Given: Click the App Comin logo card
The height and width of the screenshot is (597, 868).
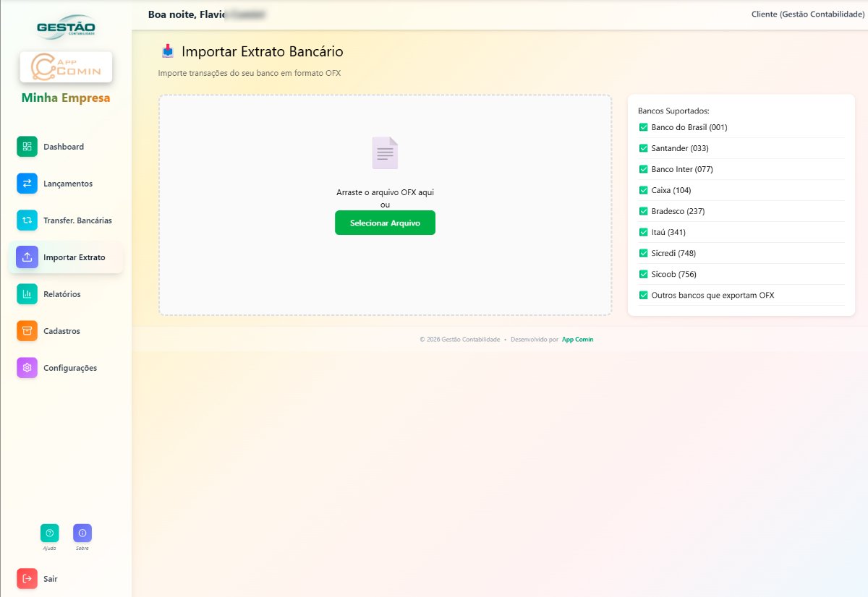Looking at the screenshot, I should click(66, 67).
